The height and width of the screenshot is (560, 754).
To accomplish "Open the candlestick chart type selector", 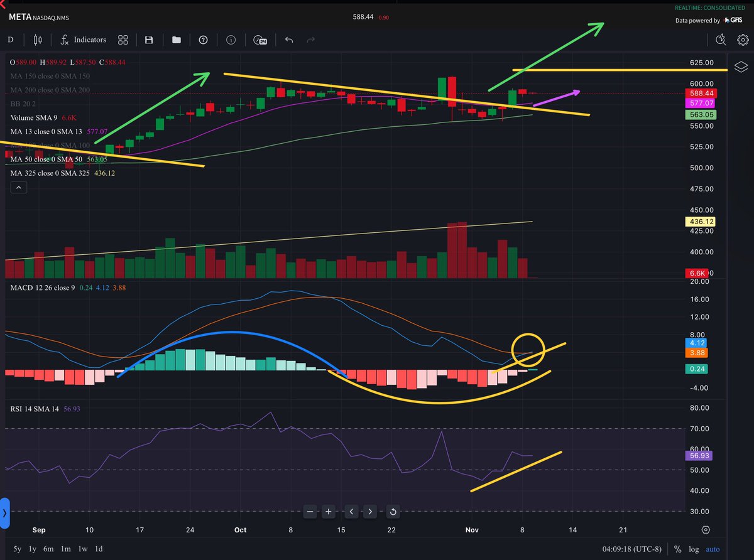I will [37, 40].
